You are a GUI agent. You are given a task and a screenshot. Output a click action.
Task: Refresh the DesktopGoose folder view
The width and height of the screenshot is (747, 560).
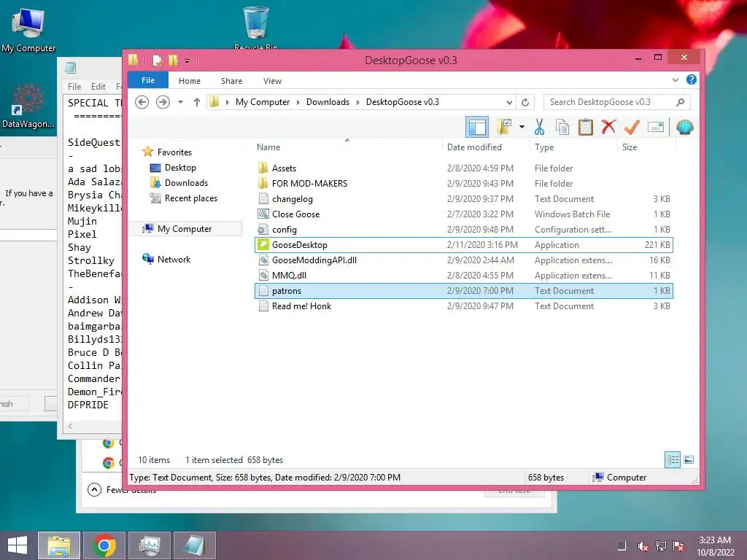pos(525,102)
